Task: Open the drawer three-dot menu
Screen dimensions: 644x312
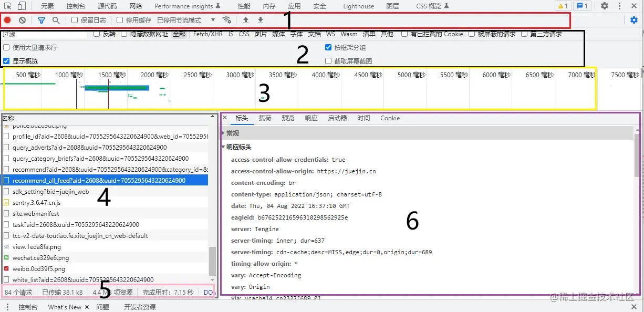Action: pyautogui.click(x=7, y=307)
